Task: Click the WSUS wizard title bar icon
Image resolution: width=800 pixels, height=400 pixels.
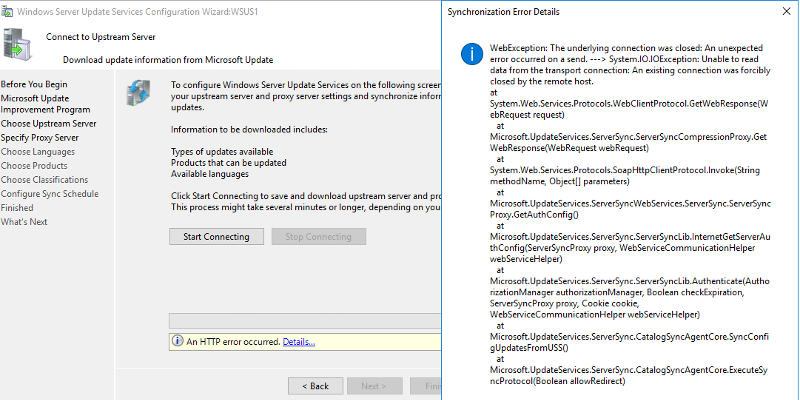Action: point(7,11)
